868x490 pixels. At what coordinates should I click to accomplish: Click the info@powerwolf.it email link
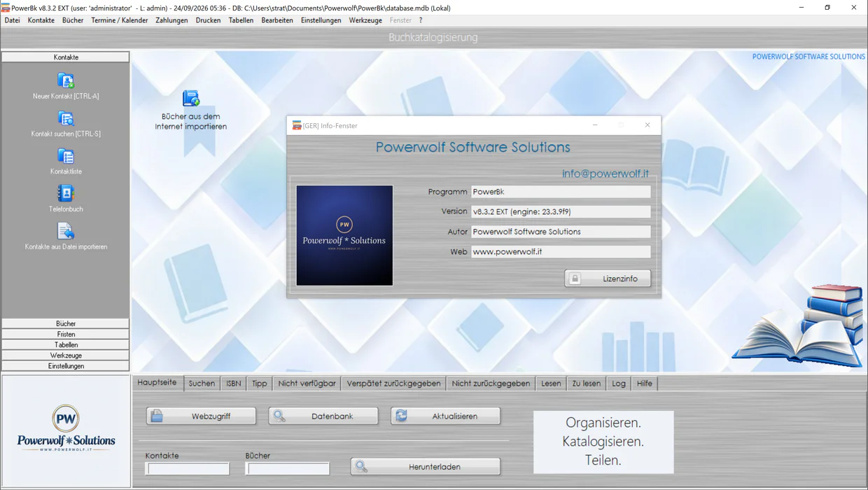(x=605, y=174)
